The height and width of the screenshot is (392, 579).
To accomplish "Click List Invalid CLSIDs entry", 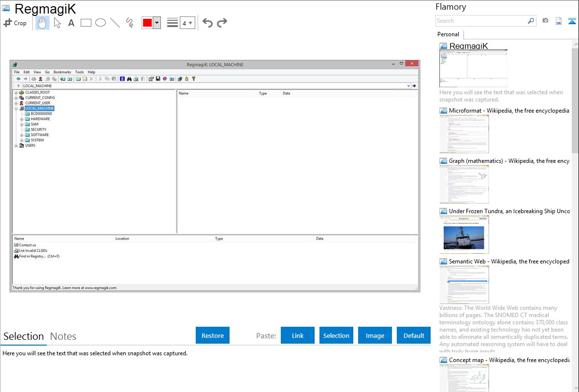I will pyautogui.click(x=33, y=250).
